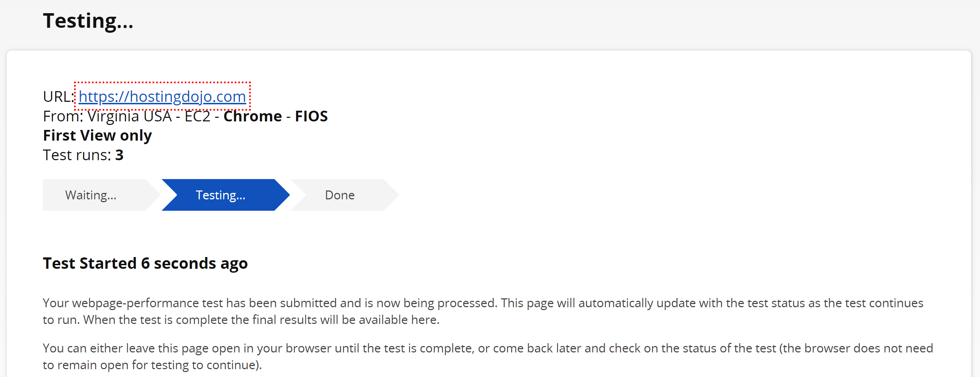The image size is (980, 377).
Task: Click the "From:" label text
Action: (x=62, y=116)
